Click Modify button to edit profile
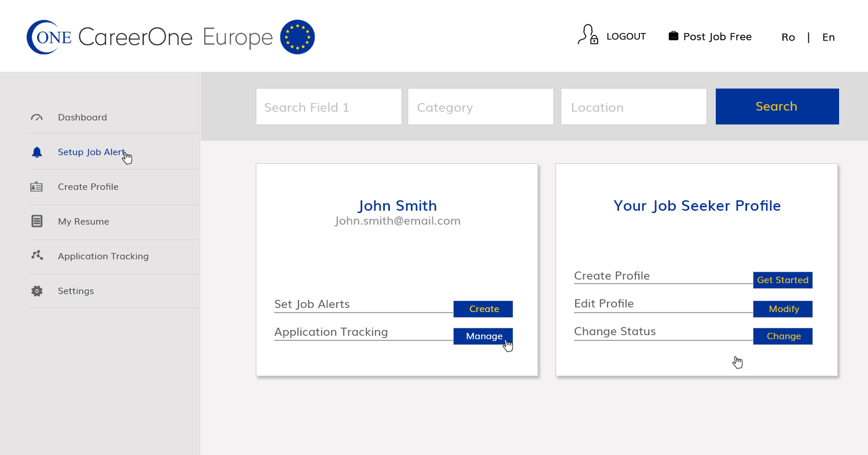Screen dimensions: 868x455 (x=782, y=309)
